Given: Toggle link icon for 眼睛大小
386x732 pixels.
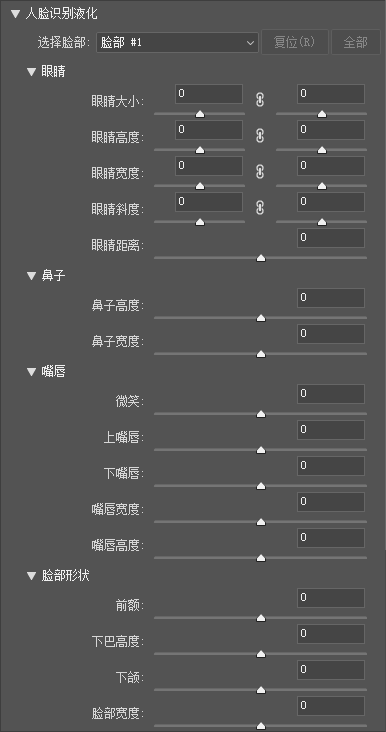Looking at the screenshot, I should (260, 100).
